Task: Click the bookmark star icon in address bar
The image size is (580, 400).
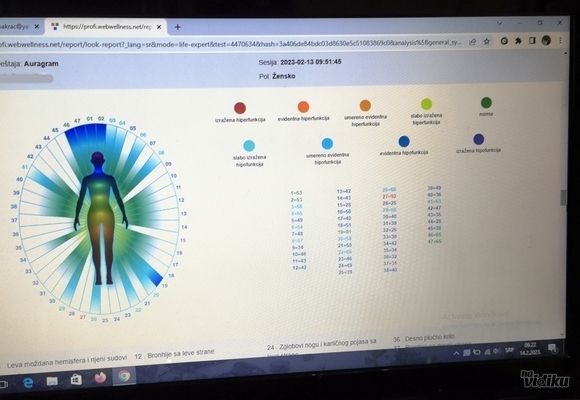Action: coord(487,41)
